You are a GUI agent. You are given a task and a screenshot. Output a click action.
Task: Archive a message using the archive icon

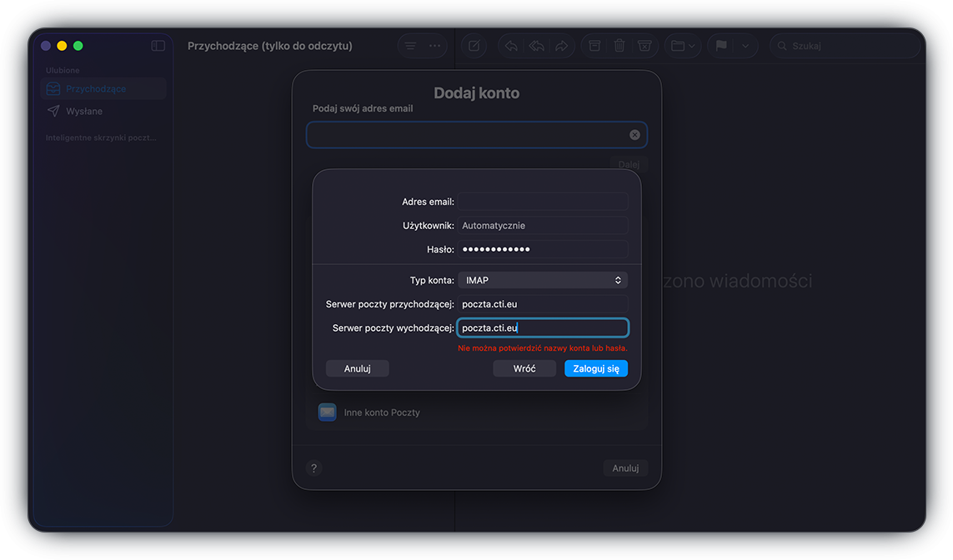(594, 46)
